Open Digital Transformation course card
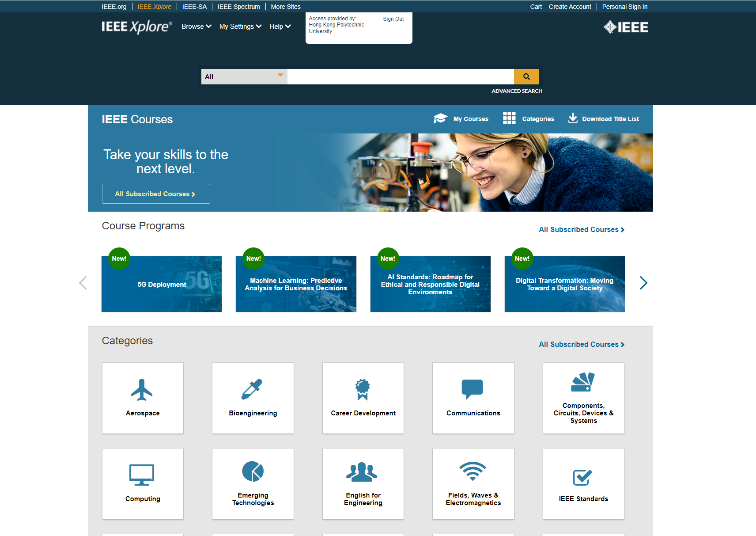The width and height of the screenshot is (756, 536). click(x=565, y=284)
